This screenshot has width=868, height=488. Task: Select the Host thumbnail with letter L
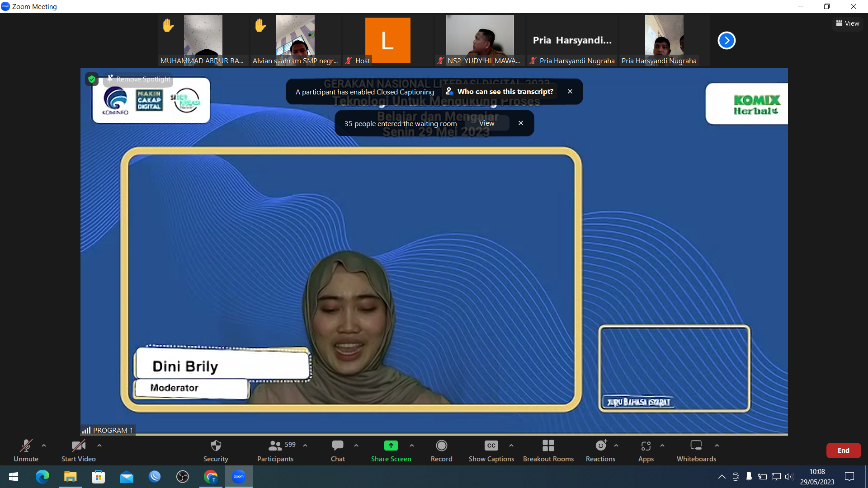pyautogui.click(x=388, y=40)
